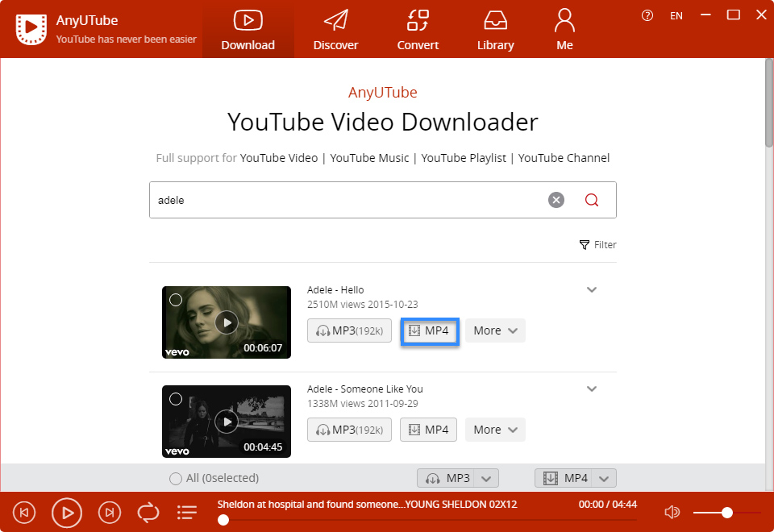Click the playback progress bar
The width and height of the screenshot is (774, 532).
427,520
